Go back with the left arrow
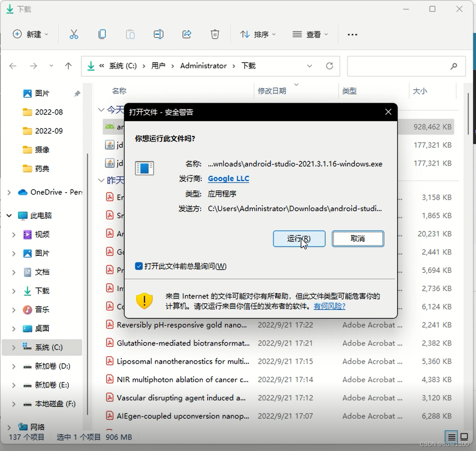 click(13, 66)
